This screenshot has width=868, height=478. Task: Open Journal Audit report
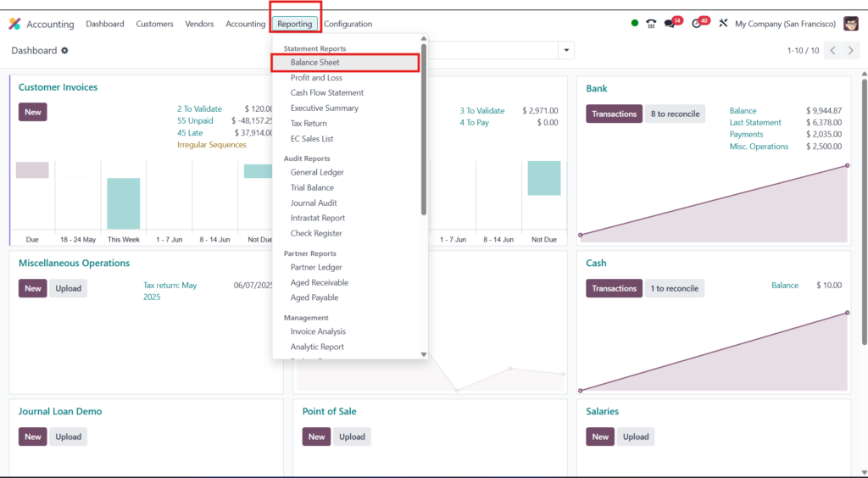[314, 203]
